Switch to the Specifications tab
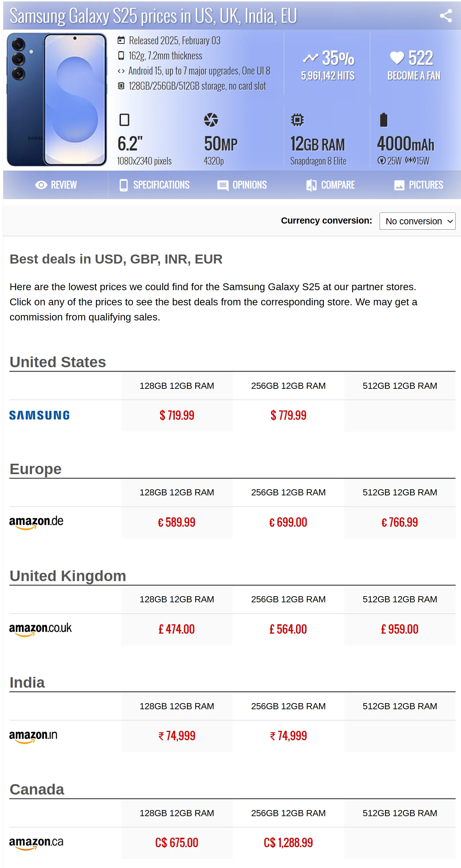This screenshot has width=461, height=868. [x=155, y=185]
